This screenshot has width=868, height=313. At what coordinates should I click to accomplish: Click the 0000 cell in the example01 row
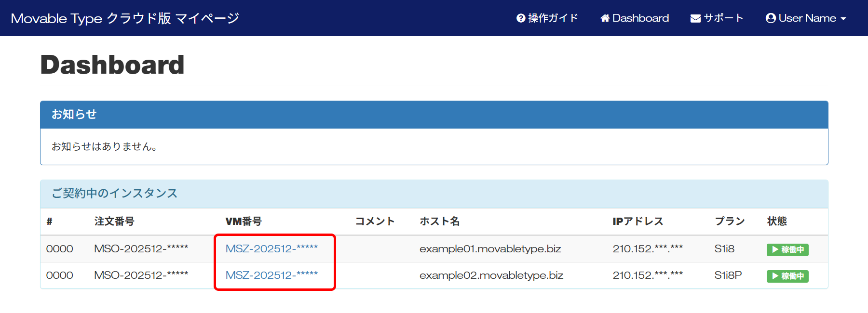pyautogui.click(x=60, y=249)
